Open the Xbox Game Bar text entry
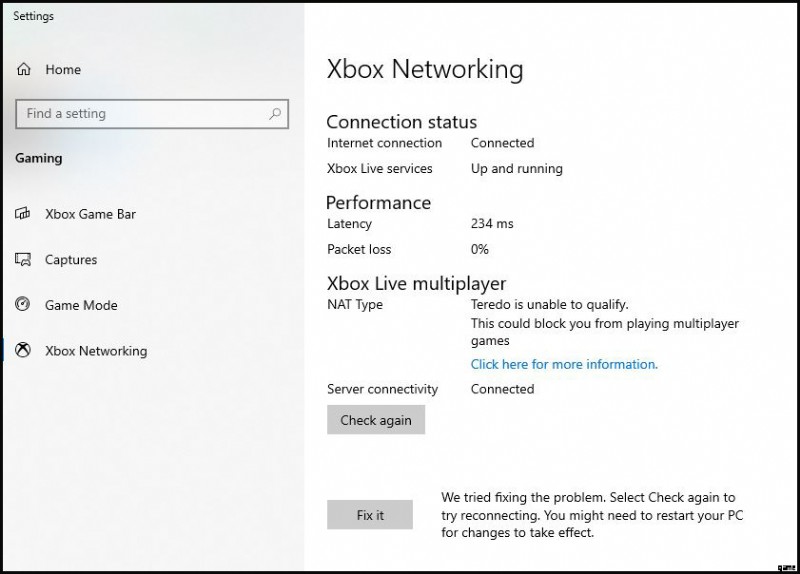 point(90,214)
